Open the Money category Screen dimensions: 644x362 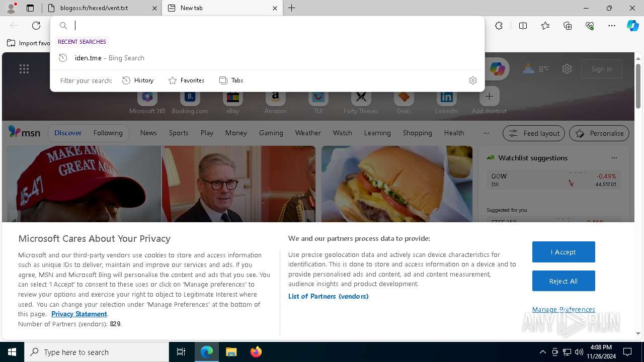point(236,133)
